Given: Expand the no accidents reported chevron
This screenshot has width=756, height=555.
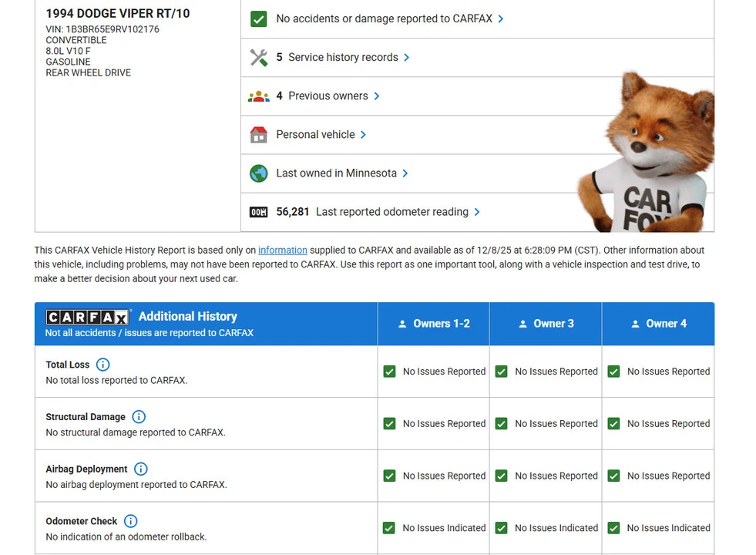Looking at the screenshot, I should 501,18.
